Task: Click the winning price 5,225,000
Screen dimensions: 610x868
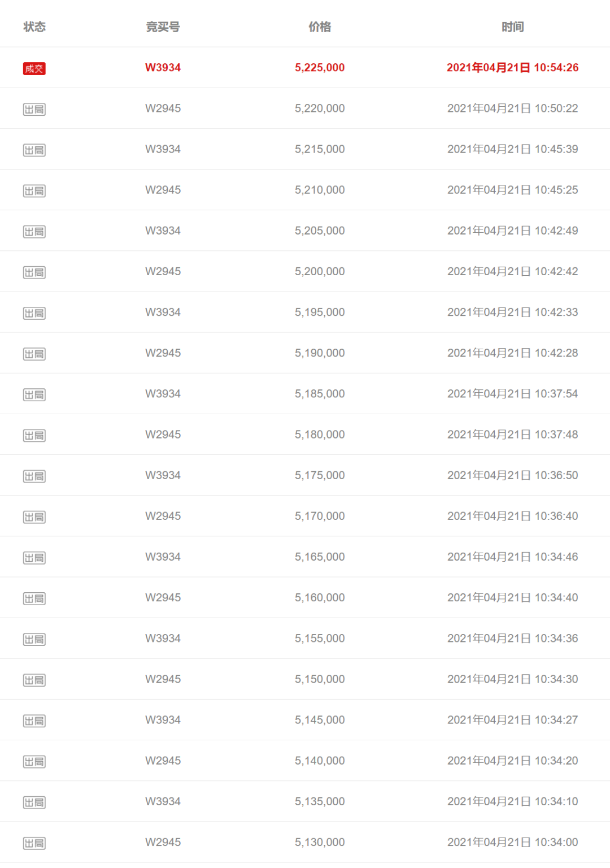Action: pos(320,67)
